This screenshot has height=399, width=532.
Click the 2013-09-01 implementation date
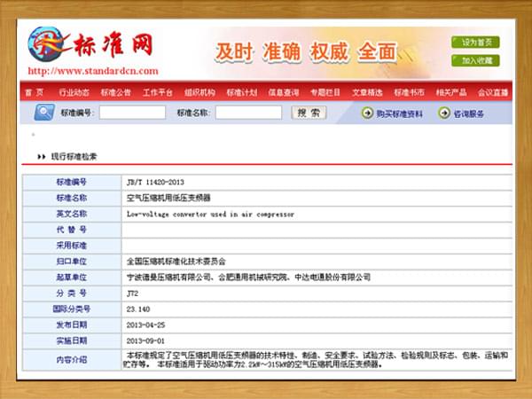(x=145, y=340)
